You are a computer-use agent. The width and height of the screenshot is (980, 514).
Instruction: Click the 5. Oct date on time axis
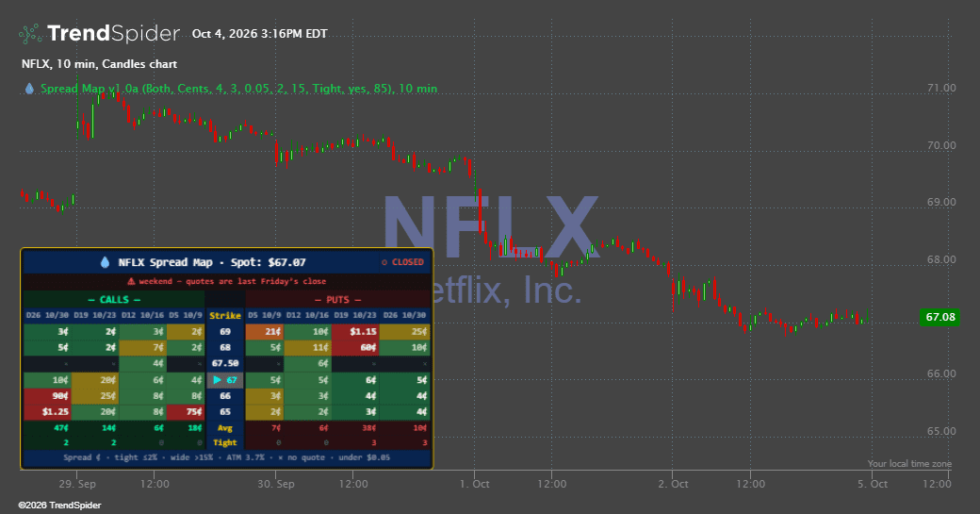pos(872,484)
